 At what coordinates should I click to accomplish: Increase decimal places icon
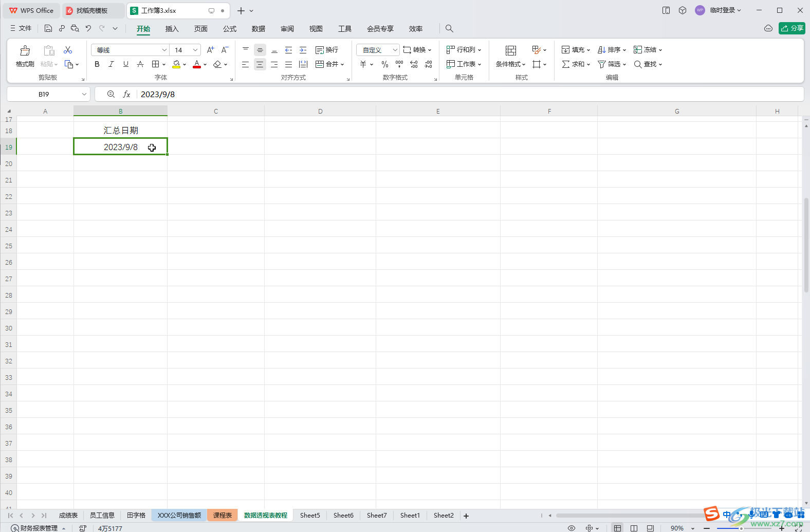[x=414, y=64]
